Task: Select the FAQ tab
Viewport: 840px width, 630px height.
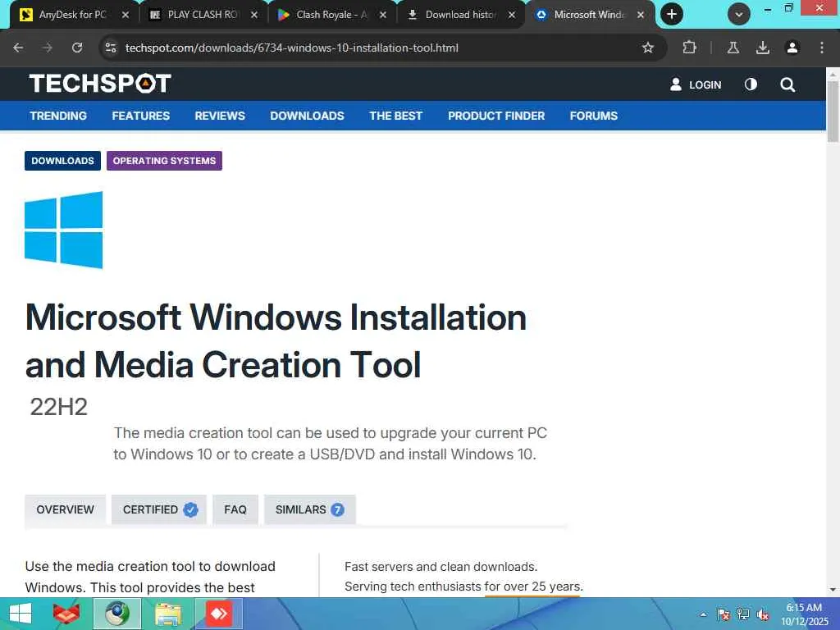Action: click(235, 509)
